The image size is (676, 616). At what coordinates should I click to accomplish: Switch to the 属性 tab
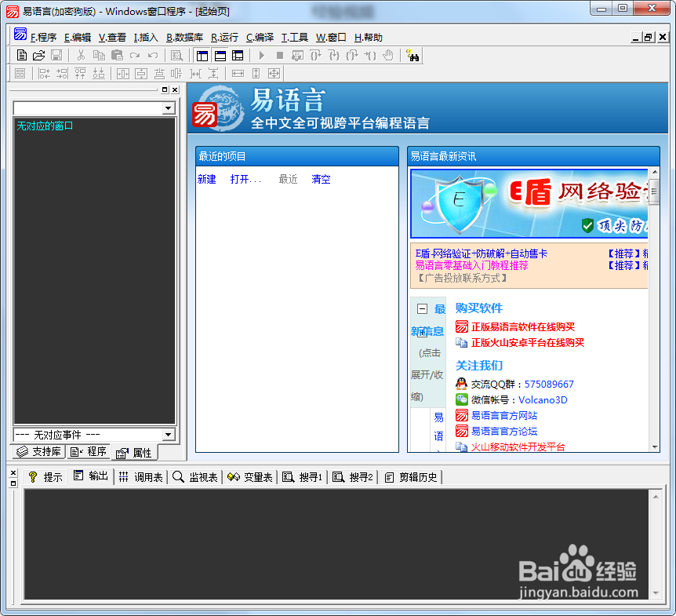click(134, 453)
